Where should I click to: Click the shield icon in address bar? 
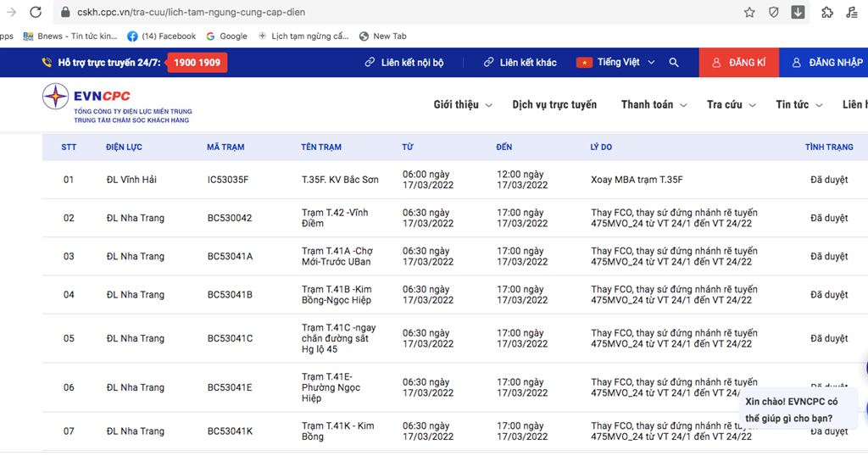pos(774,12)
